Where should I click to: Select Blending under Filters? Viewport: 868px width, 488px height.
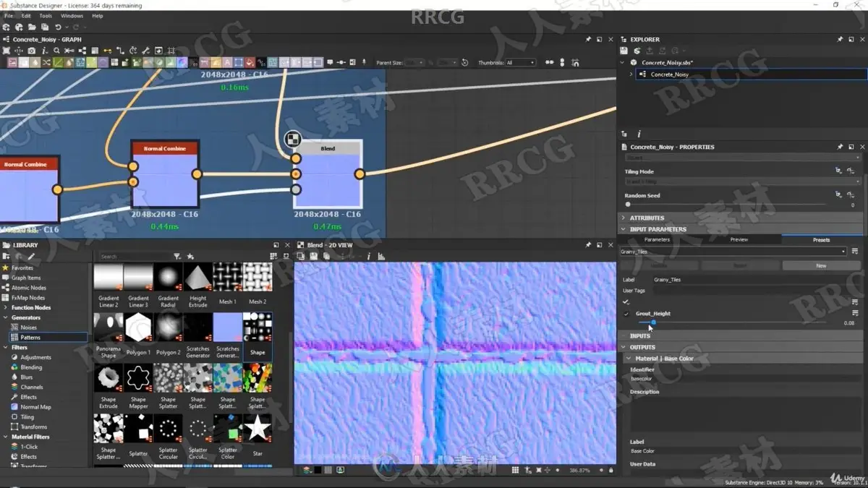31,367
